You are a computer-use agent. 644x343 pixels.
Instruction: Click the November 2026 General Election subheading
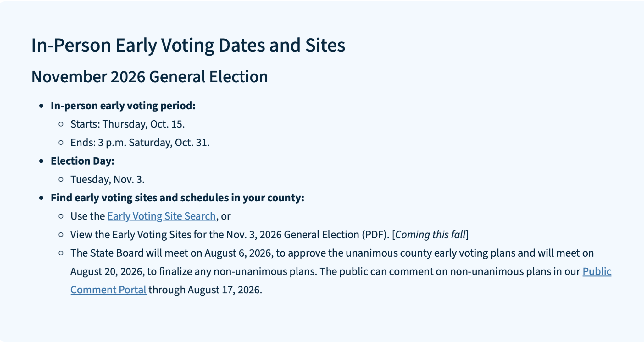150,77
